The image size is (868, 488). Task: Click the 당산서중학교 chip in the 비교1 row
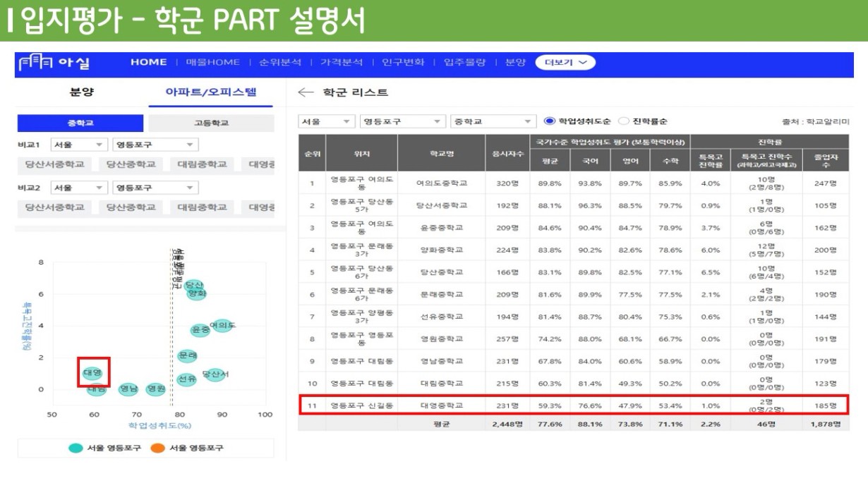point(54,164)
